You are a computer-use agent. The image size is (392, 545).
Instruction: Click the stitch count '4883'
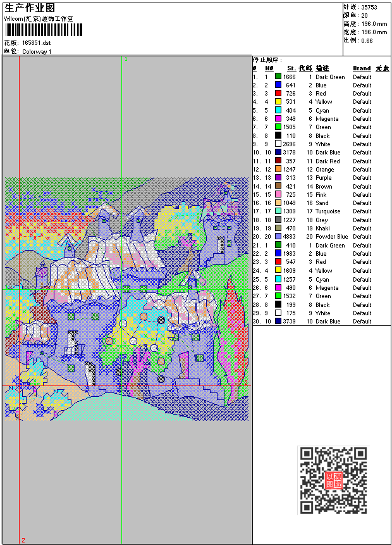[289, 237]
